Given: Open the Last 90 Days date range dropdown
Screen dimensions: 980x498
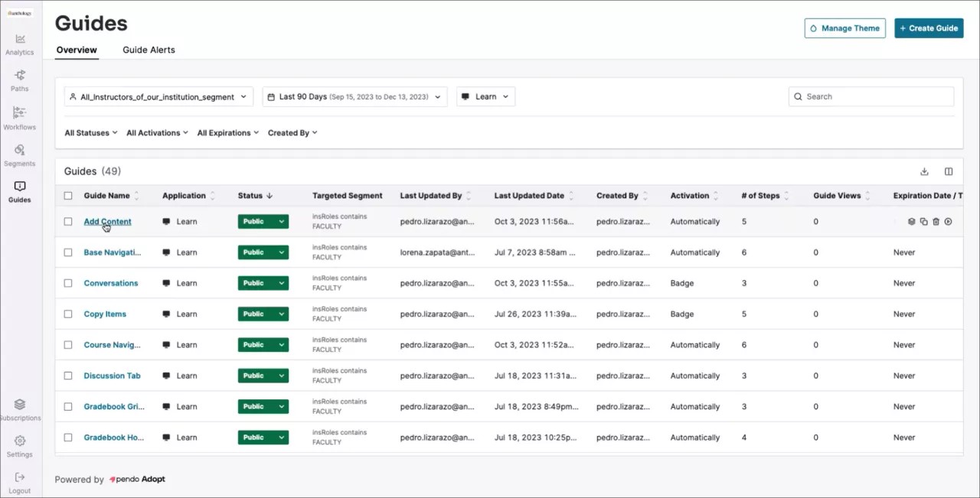Looking at the screenshot, I should [x=354, y=97].
